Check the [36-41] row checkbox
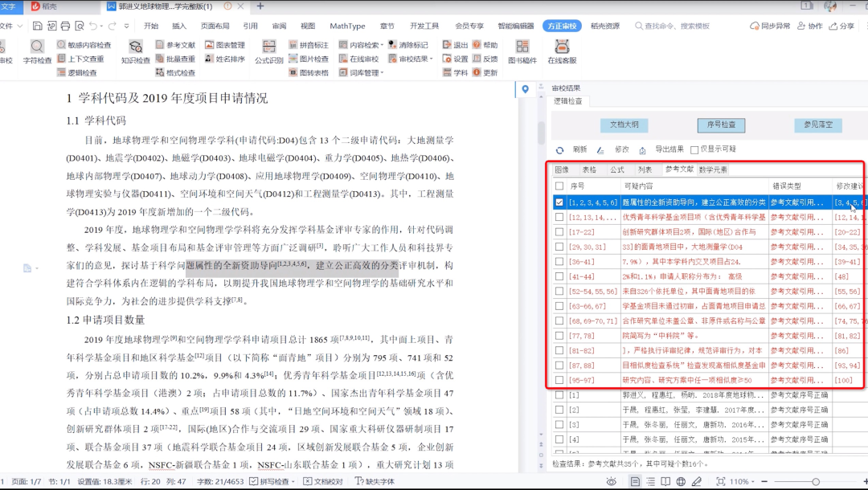 coord(559,262)
